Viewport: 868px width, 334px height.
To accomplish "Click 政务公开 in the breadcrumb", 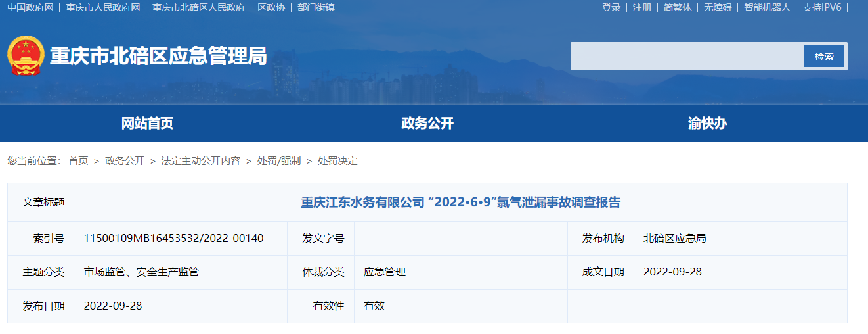I will 125,161.
